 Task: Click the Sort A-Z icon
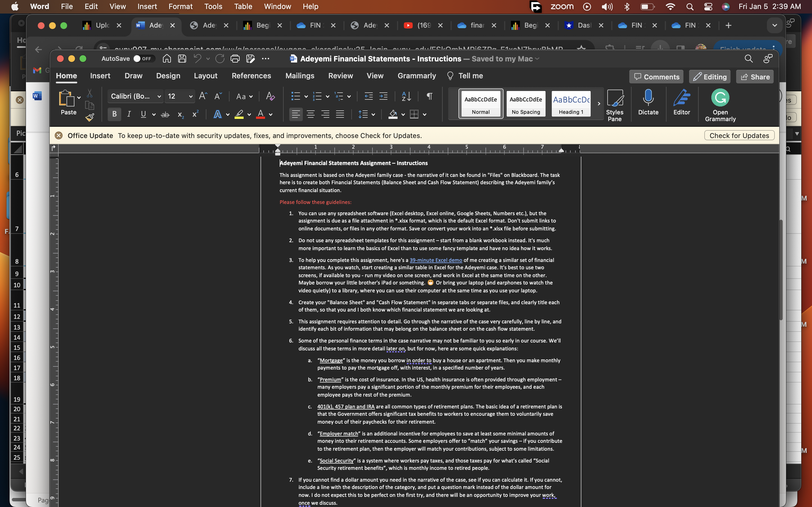pos(406,97)
